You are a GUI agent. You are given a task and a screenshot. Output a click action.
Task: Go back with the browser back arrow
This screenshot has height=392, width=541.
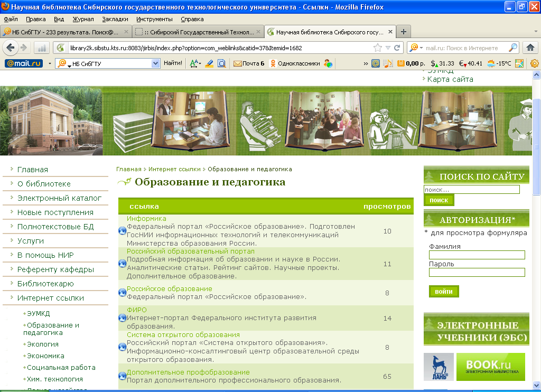(10, 48)
